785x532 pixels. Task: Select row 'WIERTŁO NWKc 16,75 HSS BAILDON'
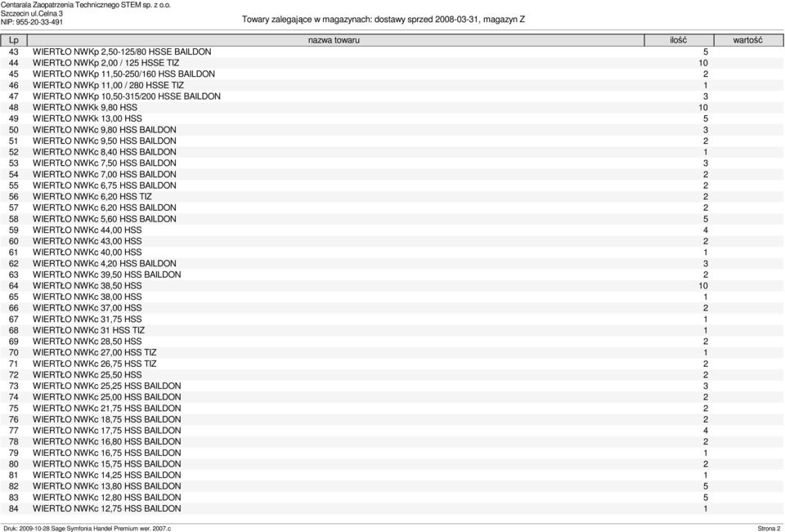tap(392, 453)
